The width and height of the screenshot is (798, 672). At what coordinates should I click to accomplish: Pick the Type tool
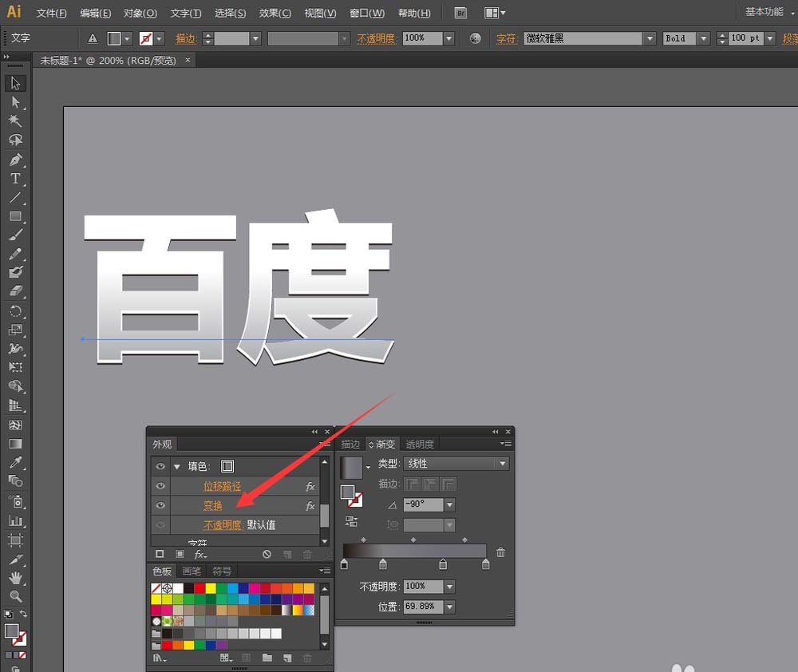click(x=15, y=179)
